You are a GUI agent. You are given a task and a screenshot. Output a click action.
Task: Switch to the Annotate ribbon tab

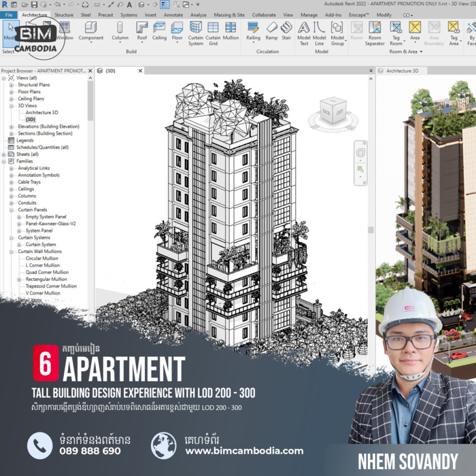173,15
